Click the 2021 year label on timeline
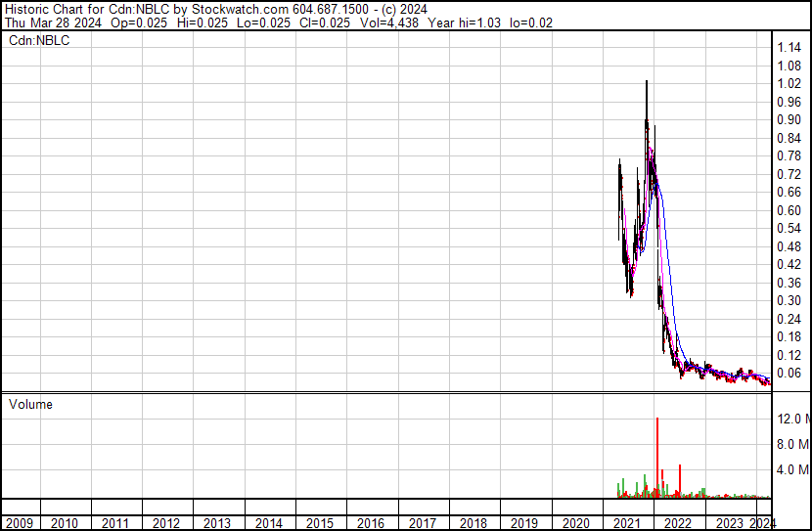Viewport: 812px width, 531px height. pos(627,523)
